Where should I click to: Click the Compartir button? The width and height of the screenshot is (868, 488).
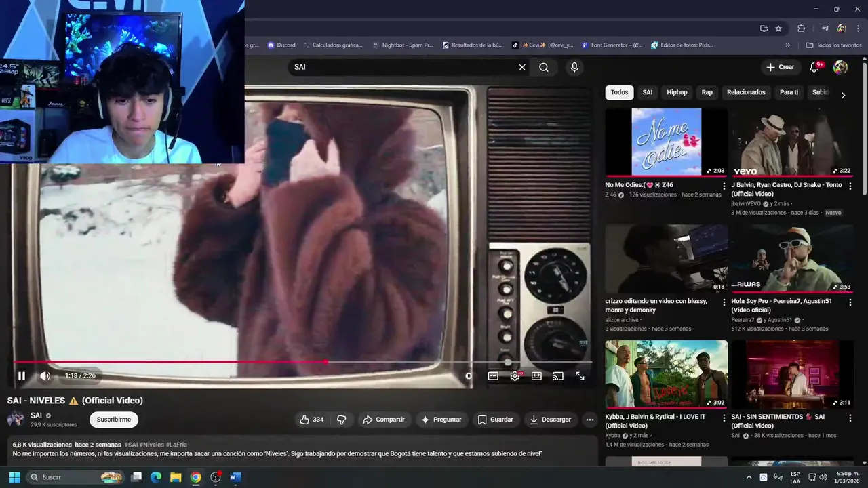point(384,420)
